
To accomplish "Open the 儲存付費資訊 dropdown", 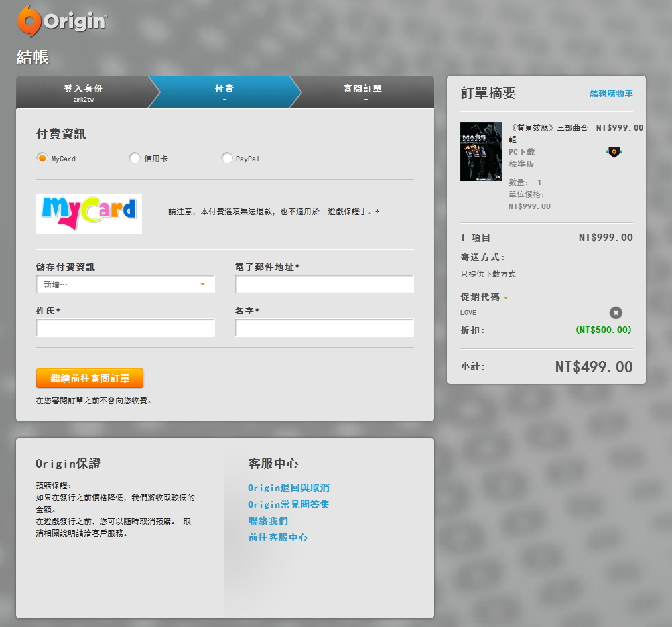I will [x=125, y=284].
